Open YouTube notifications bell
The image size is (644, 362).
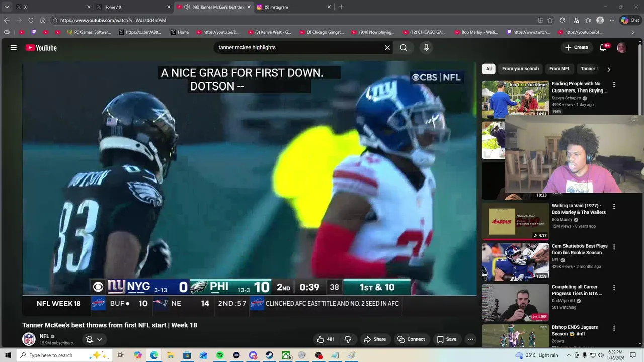click(603, 48)
